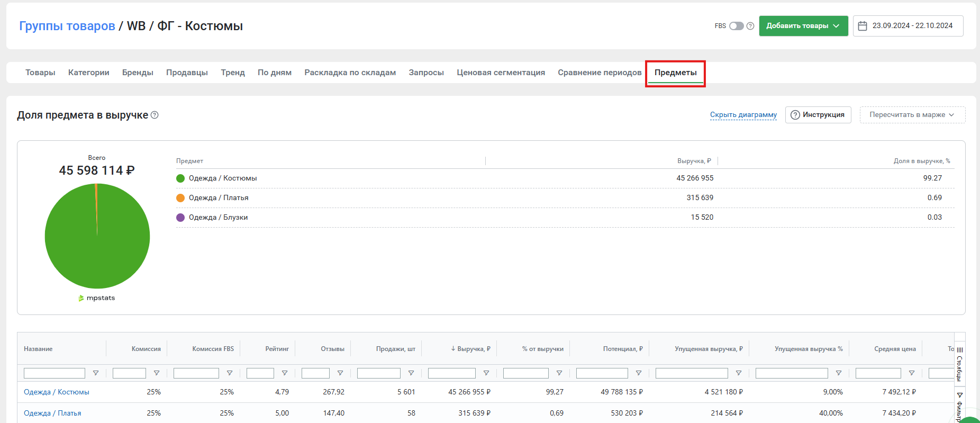Open the "Ценовая сегментация" tab

(x=501, y=73)
